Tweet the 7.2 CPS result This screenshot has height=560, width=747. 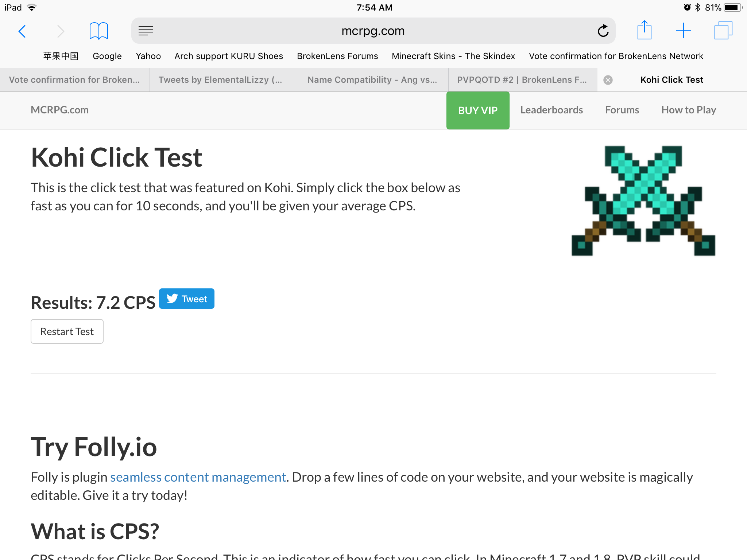tap(187, 299)
